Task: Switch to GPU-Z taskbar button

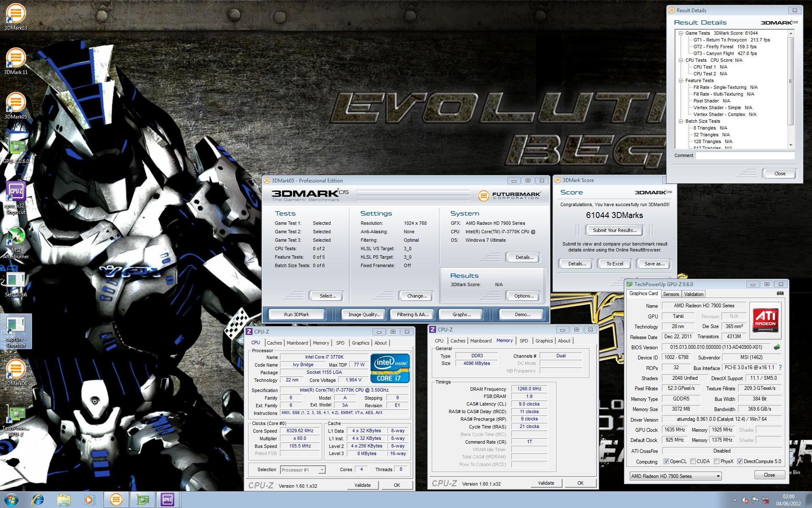Action: click(143, 500)
